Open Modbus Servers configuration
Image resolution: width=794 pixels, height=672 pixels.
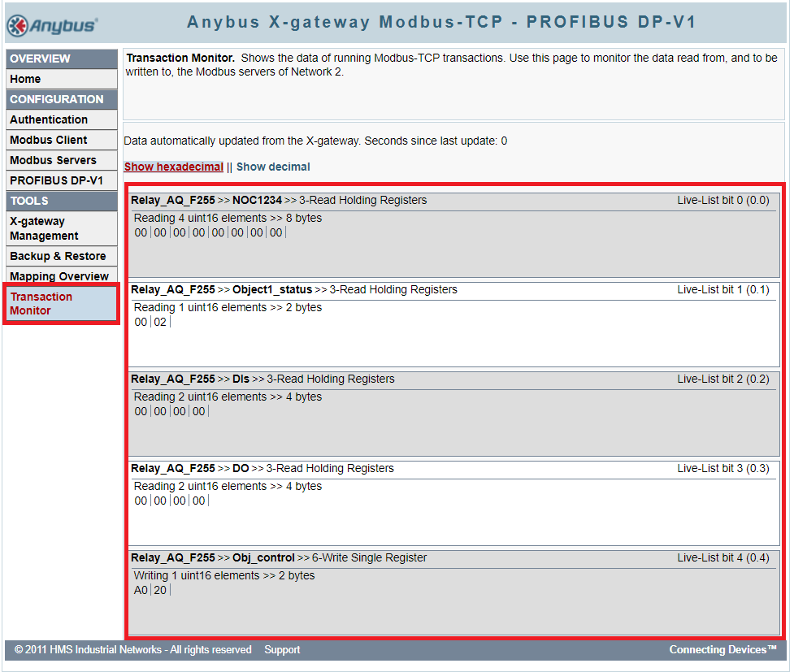pyautogui.click(x=61, y=160)
